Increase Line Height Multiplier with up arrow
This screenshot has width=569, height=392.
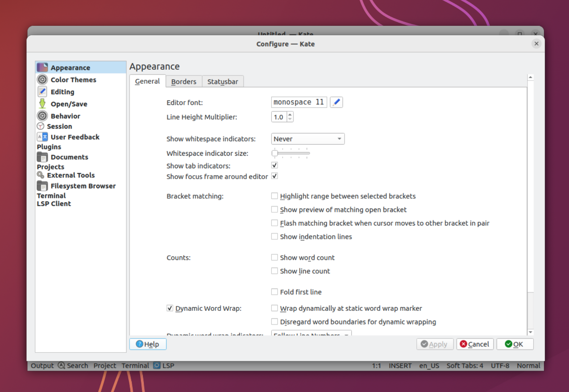290,115
